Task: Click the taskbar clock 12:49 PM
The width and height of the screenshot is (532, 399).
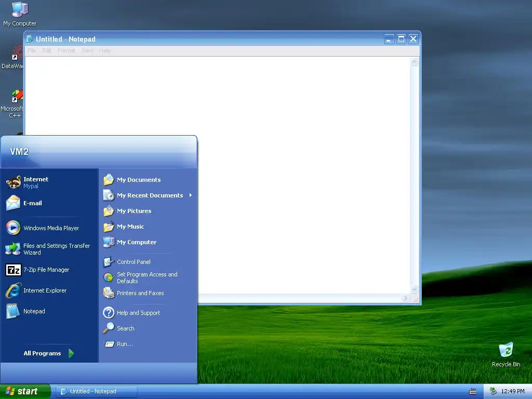Action: tap(513, 391)
